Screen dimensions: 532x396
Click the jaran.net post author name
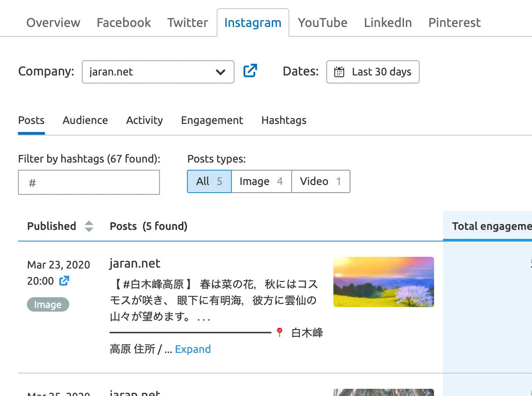tap(135, 264)
